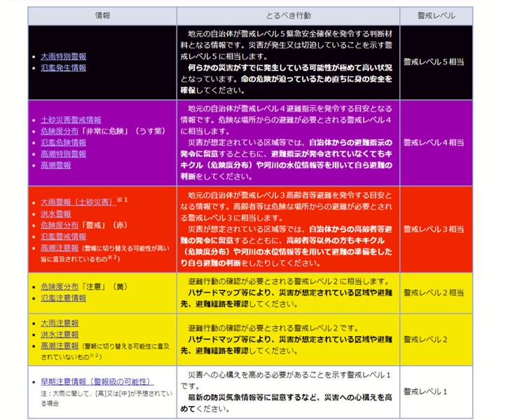
Task: Click 高潮注意報 link in the yellow row
Action: coord(59,346)
